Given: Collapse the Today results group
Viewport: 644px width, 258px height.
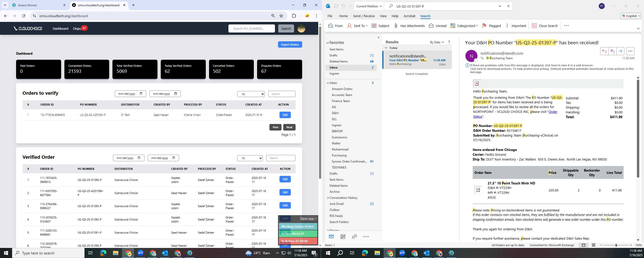Looking at the screenshot, I should (386, 48).
